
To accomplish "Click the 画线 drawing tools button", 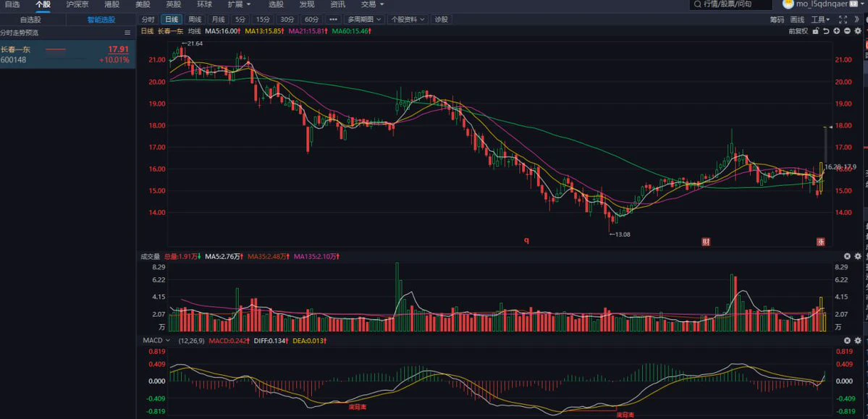I will (797, 20).
